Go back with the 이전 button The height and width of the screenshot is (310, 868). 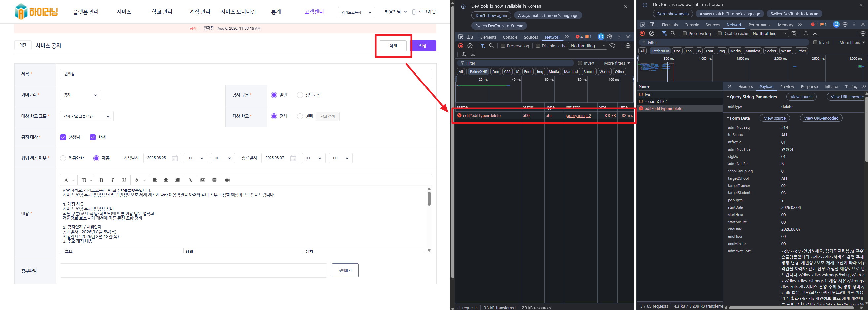(23, 45)
